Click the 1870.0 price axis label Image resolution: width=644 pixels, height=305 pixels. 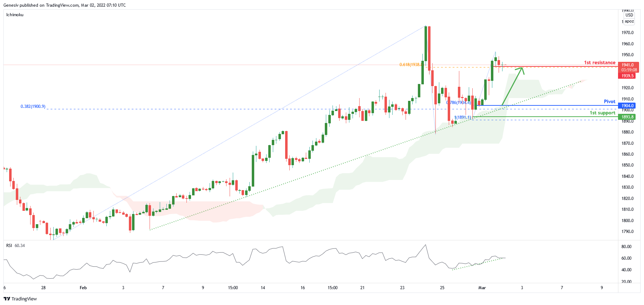627,143
